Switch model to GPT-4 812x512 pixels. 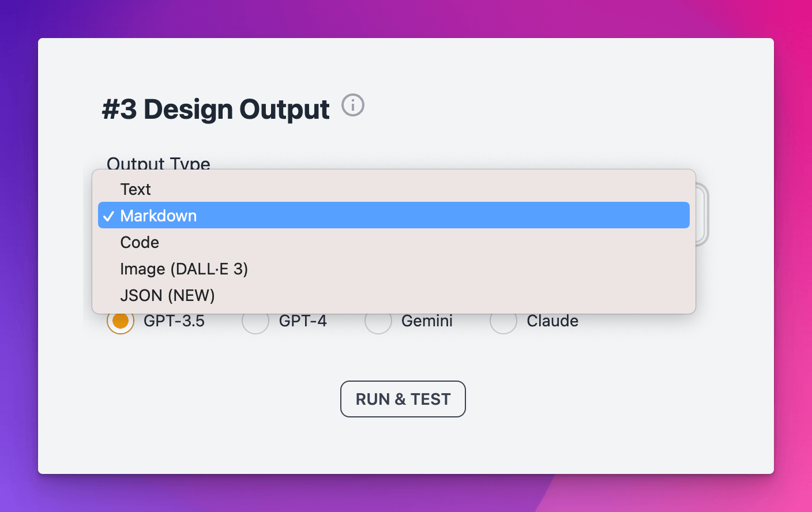click(x=255, y=321)
